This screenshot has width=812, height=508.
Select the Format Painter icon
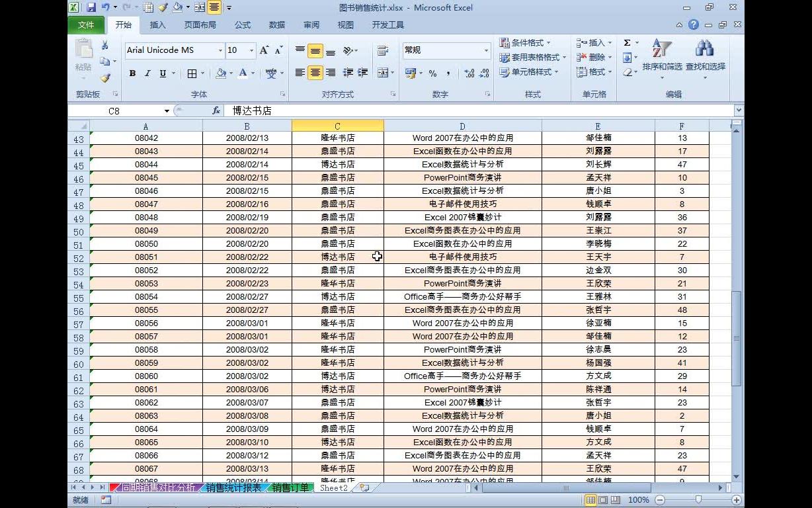coord(105,79)
